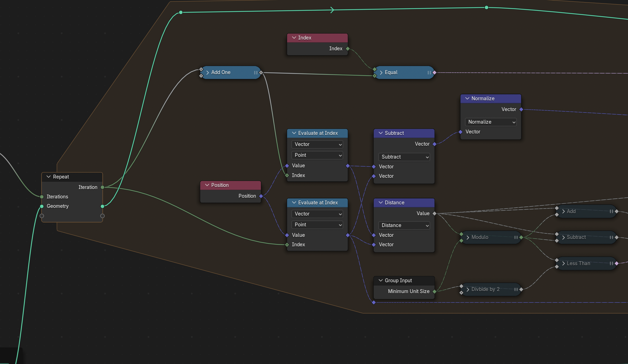The height and width of the screenshot is (364, 628).
Task: Click the Position node output socket
Action: point(261,196)
